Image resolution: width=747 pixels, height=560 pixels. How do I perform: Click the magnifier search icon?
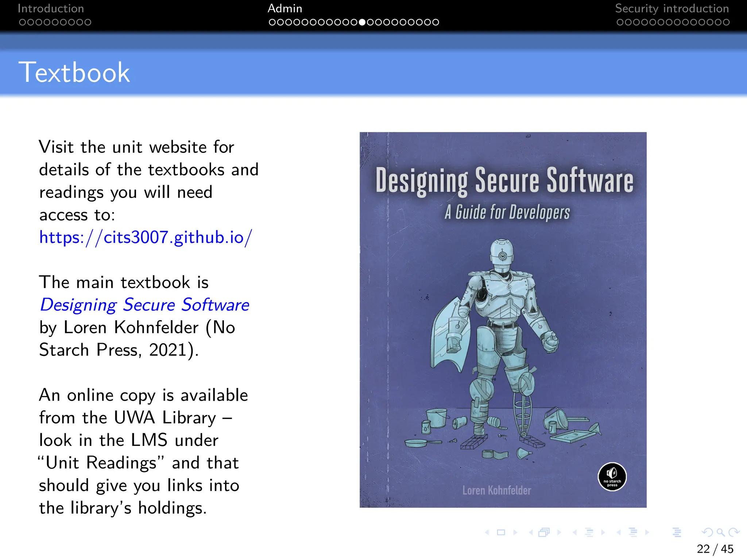(721, 533)
